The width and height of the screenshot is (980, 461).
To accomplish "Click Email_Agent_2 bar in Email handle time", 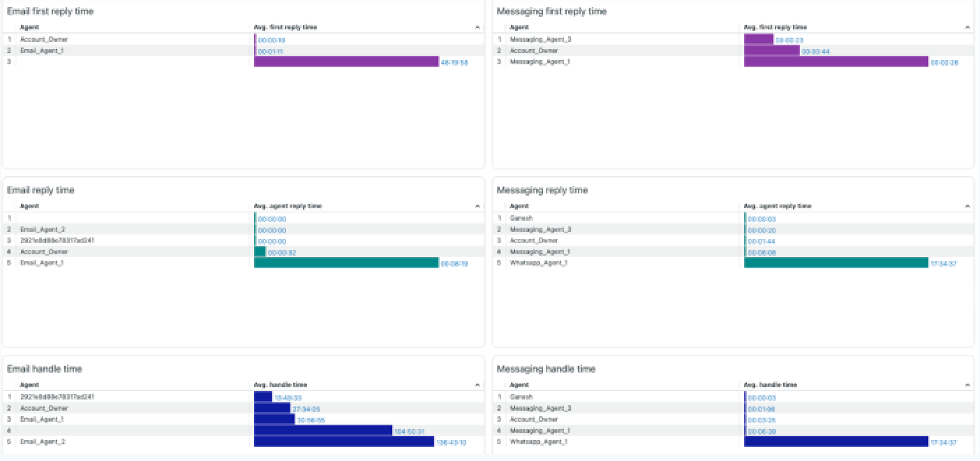I will [x=343, y=441].
